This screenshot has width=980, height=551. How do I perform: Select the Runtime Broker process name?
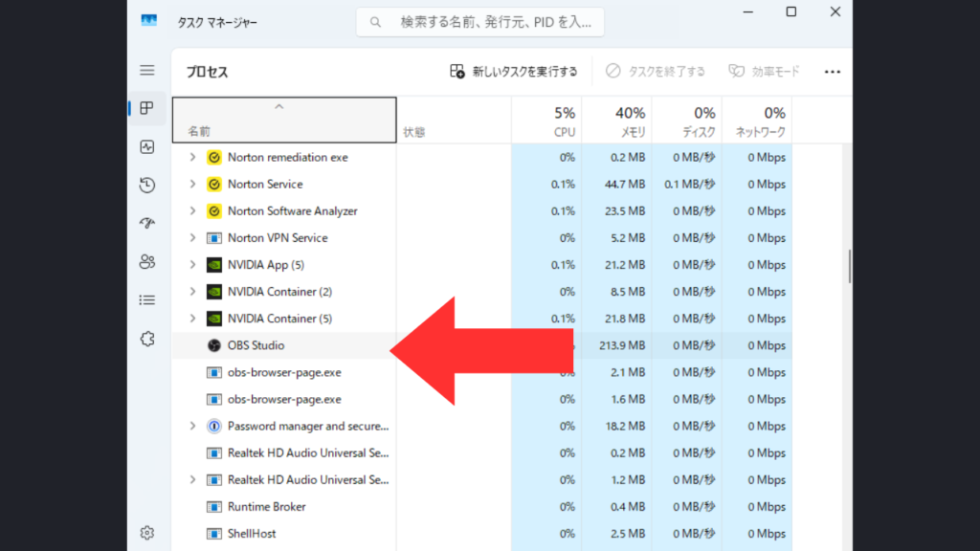[267, 507]
